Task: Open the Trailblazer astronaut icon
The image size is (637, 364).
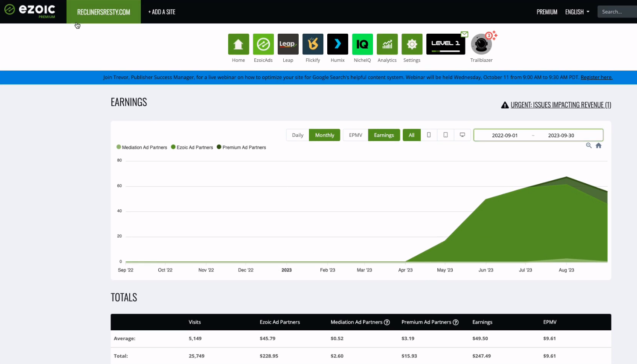Action: (481, 44)
